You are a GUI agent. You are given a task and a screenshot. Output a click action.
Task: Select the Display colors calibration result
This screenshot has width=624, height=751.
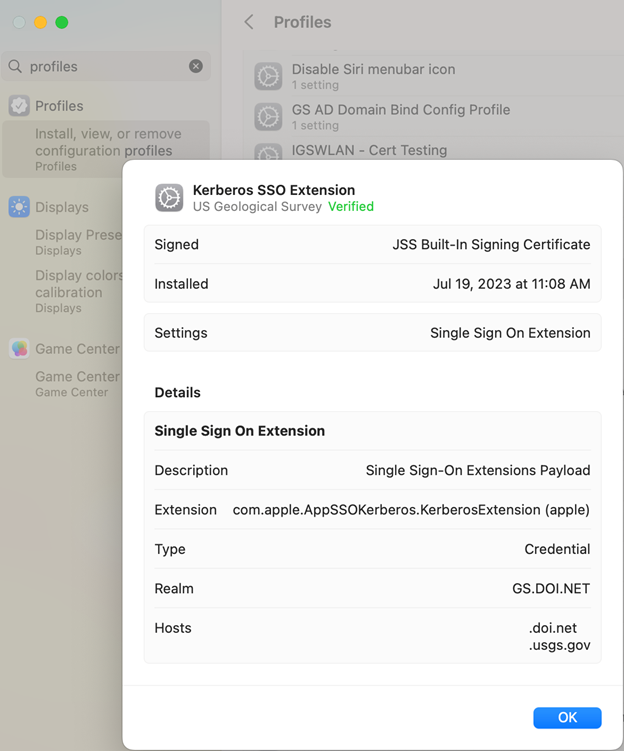tap(79, 291)
